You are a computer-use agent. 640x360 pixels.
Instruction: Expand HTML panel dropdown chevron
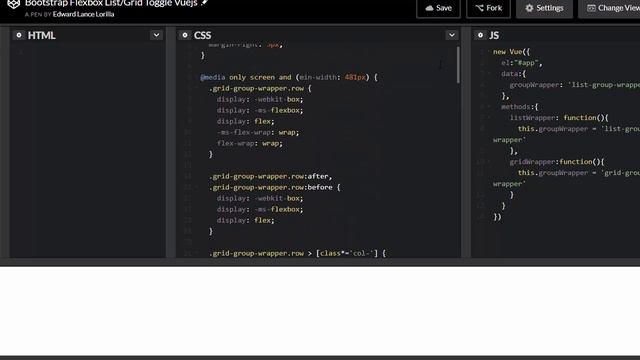(x=156, y=35)
